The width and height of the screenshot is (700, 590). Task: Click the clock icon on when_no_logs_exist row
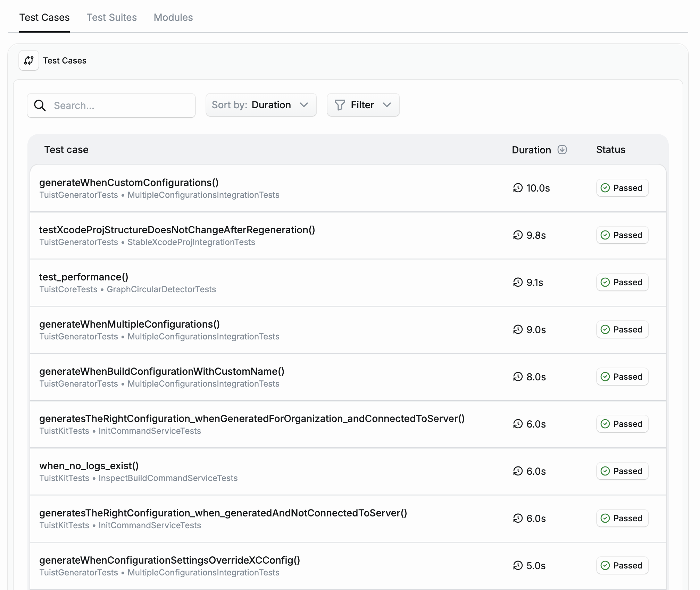[518, 471]
